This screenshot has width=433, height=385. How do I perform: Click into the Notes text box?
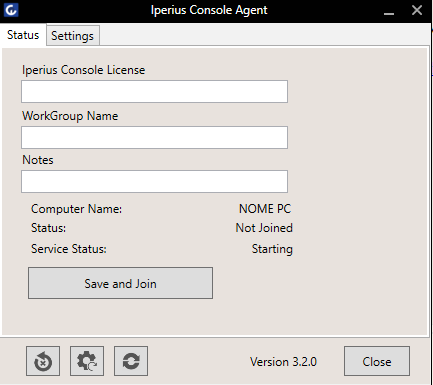[x=154, y=182]
